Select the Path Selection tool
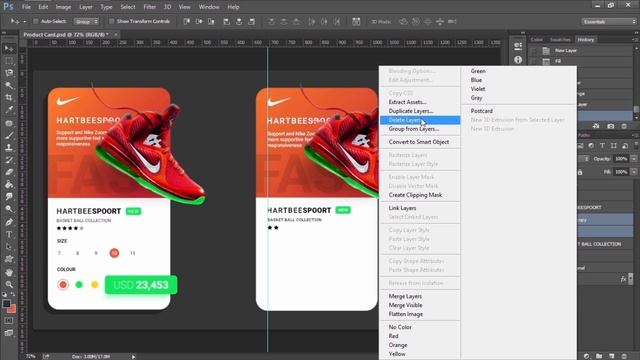The height and width of the screenshot is (360, 640). click(x=9, y=247)
